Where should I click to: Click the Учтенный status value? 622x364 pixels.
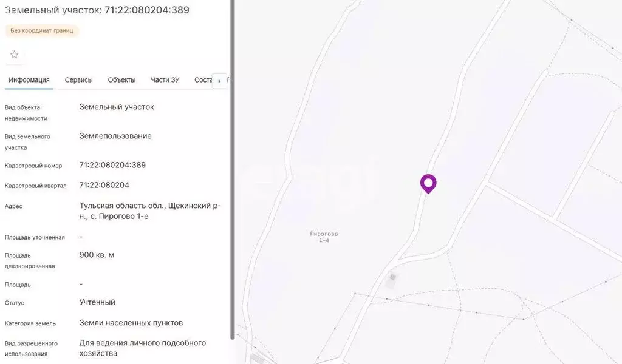[97, 302]
